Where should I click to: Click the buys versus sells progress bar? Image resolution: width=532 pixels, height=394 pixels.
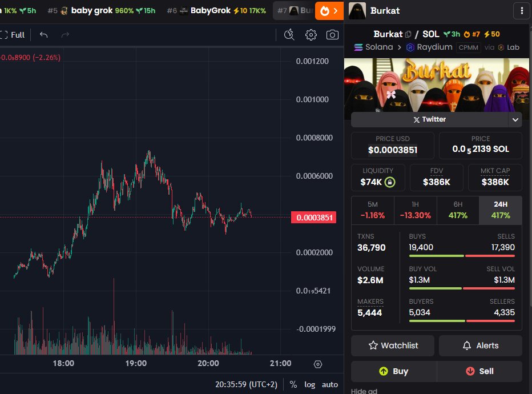[x=462, y=256]
